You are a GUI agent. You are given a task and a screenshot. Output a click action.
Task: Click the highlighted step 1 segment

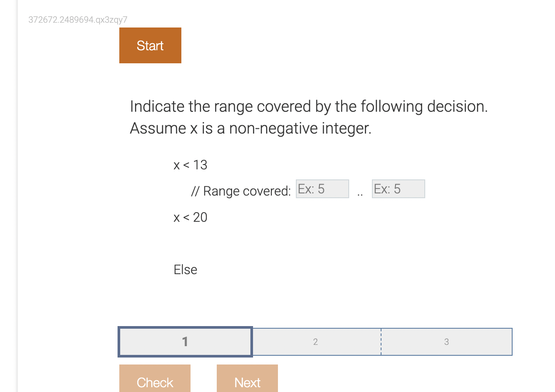point(184,342)
